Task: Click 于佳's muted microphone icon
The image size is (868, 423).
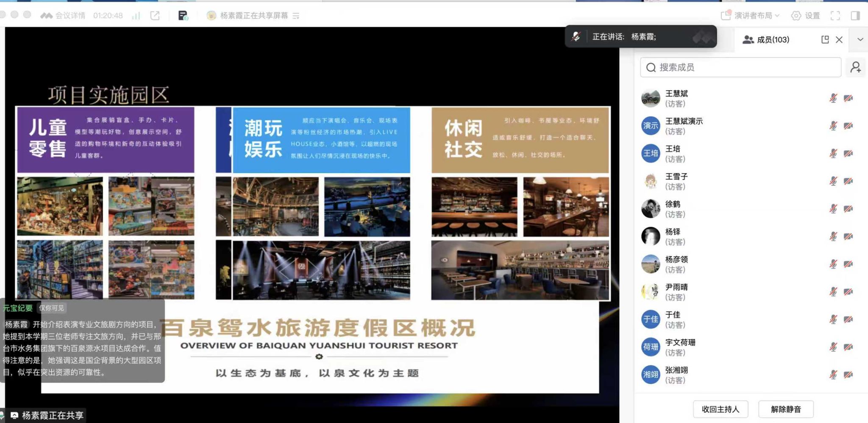Action: tap(833, 319)
